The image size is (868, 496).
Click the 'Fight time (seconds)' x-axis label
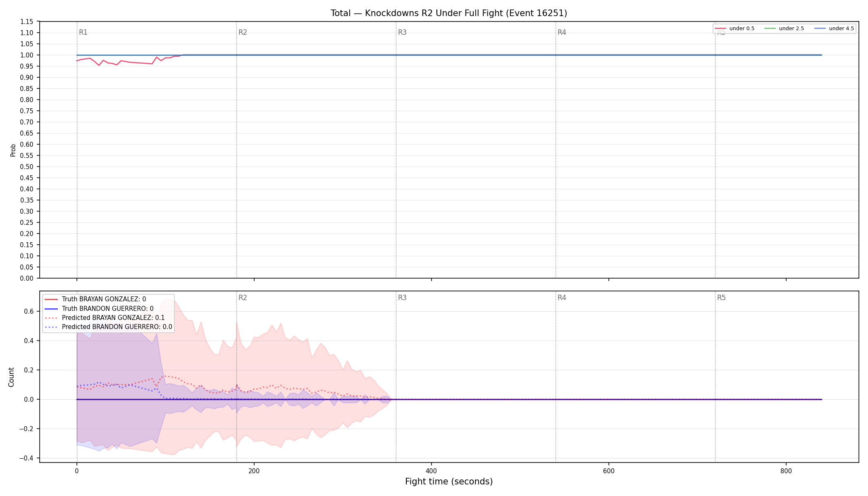(x=449, y=482)
